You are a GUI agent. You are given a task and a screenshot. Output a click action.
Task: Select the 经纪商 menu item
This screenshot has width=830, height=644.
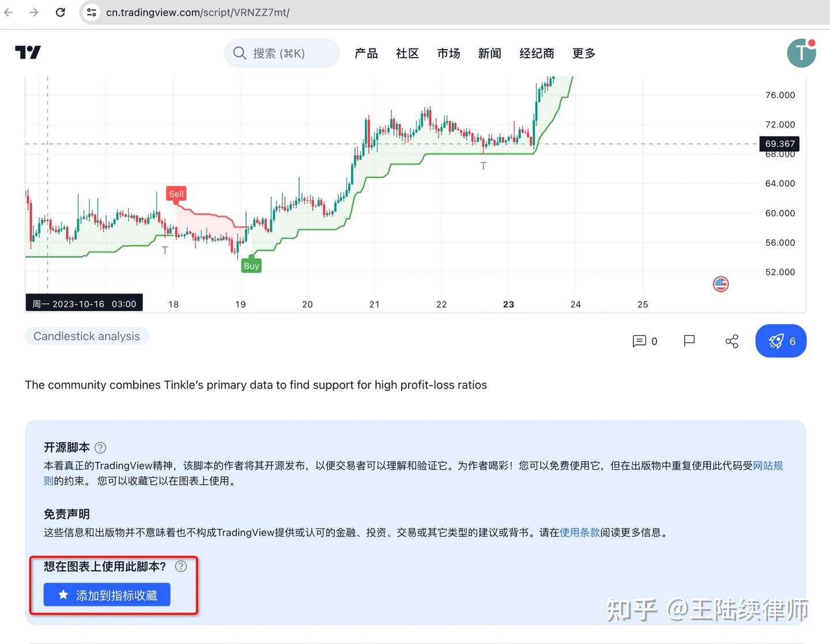click(536, 53)
